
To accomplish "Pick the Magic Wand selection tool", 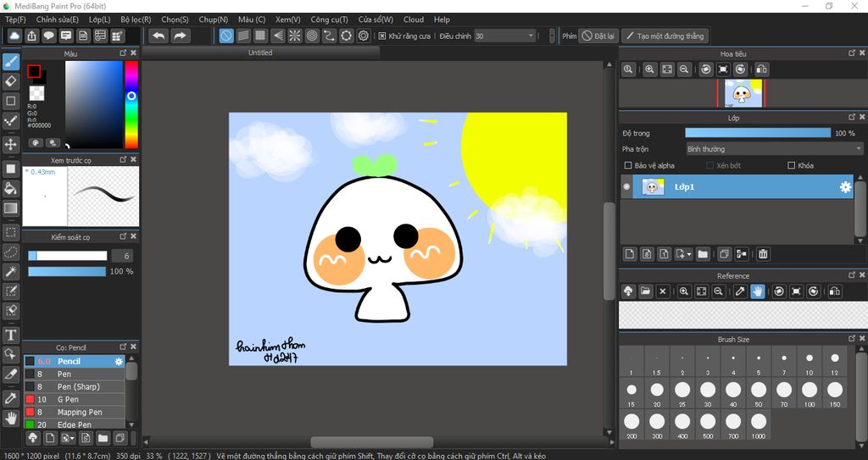I will coord(11,271).
